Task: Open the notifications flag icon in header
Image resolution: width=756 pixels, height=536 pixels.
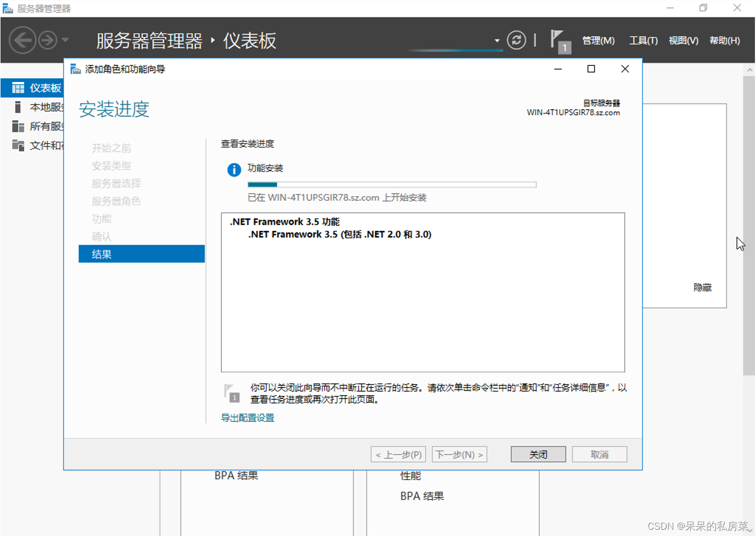Action: [560, 41]
